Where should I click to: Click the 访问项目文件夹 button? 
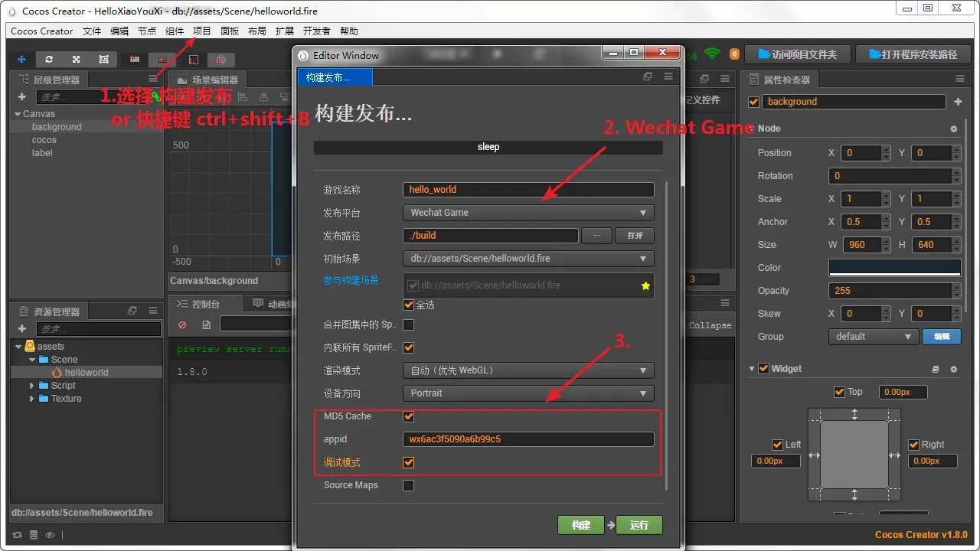797,54
